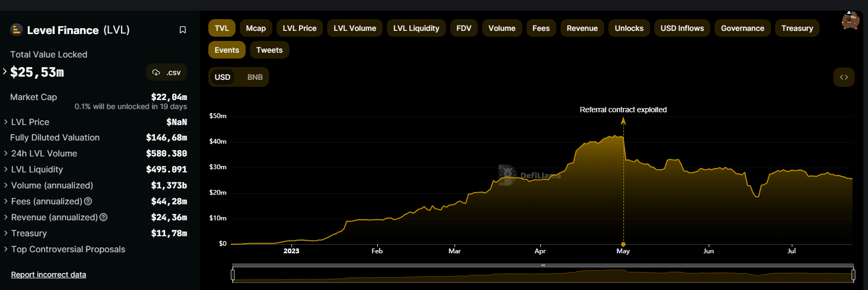
Task: Click Market Cap value $22,04m
Action: click(169, 97)
